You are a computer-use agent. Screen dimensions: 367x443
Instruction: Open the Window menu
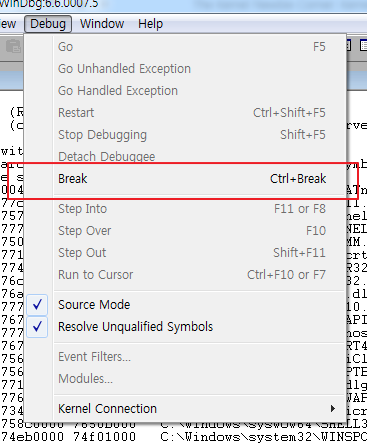[x=102, y=24]
